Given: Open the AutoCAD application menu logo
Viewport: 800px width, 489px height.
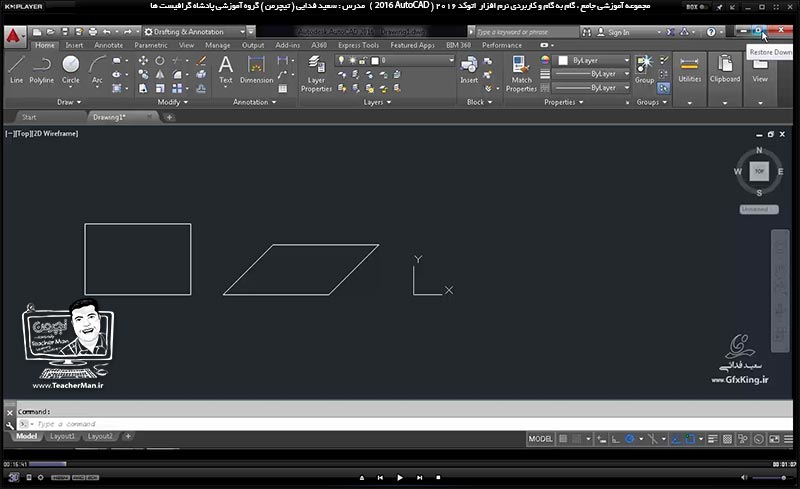Looking at the screenshot, I should (14, 36).
